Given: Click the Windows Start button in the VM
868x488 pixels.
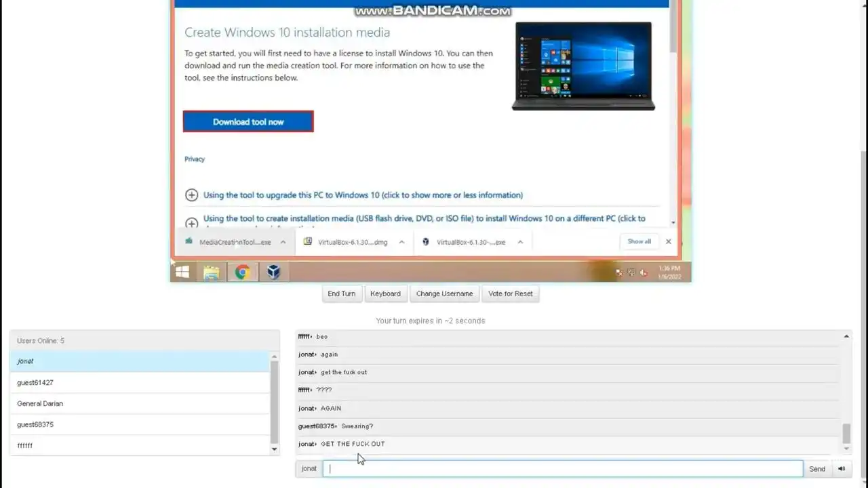Looking at the screenshot, I should (x=182, y=272).
